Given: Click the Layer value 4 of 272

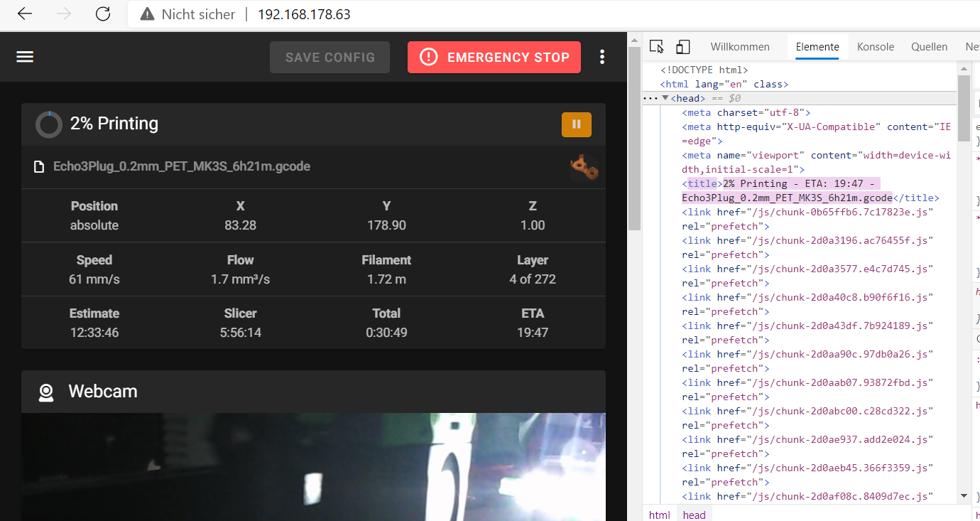Looking at the screenshot, I should 533,279.
